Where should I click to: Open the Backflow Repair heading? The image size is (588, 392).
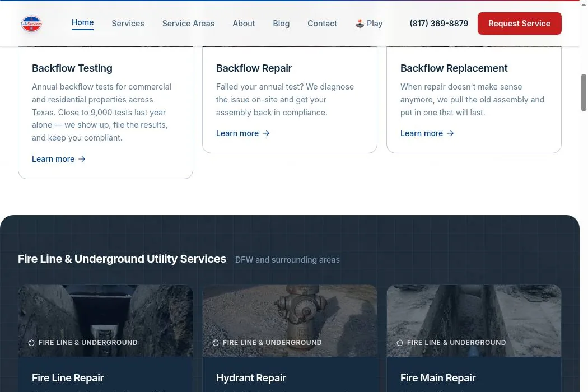[254, 68]
